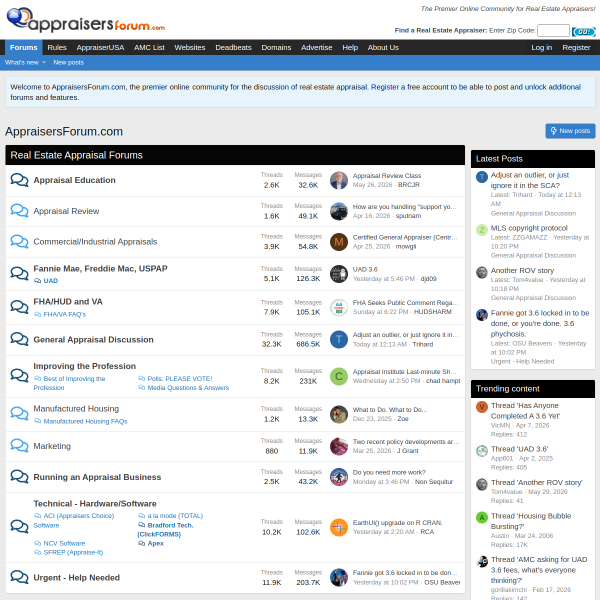This screenshot has height=600, width=600.
Task: Open the Rules menu item
Action: (57, 47)
